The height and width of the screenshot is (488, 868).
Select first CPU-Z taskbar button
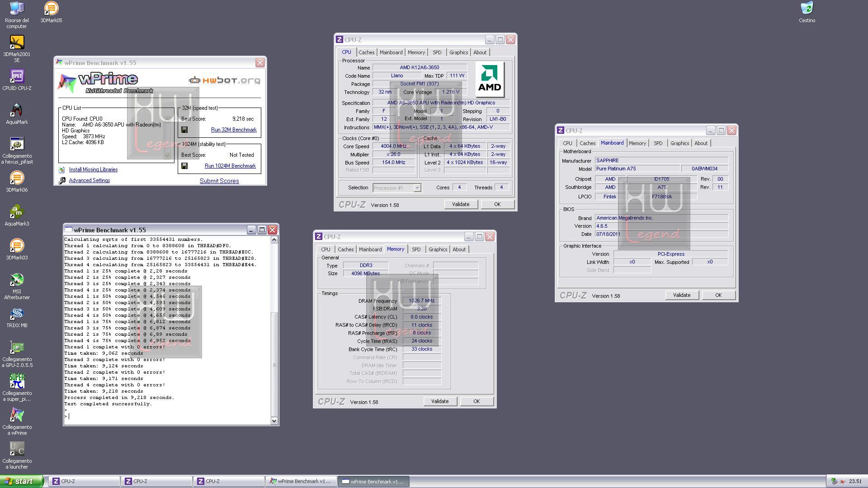click(84, 481)
